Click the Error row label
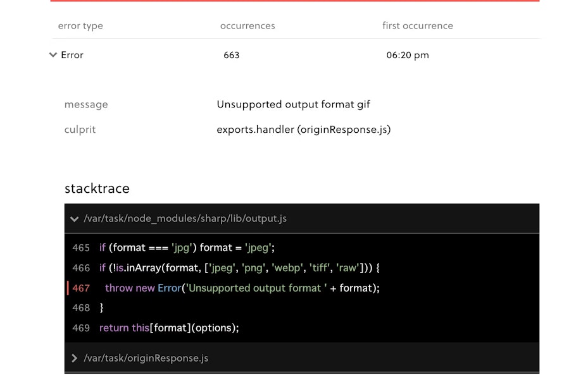Image resolution: width=576 pixels, height=392 pixels. 72,55
